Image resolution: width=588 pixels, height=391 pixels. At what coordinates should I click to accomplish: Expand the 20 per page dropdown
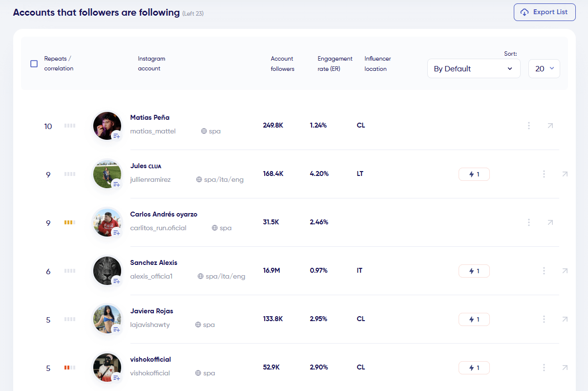544,68
